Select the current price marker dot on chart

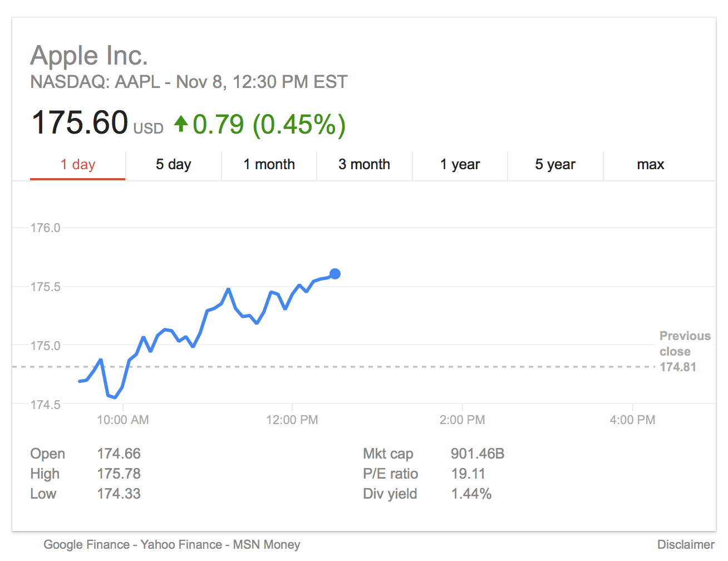coord(335,274)
